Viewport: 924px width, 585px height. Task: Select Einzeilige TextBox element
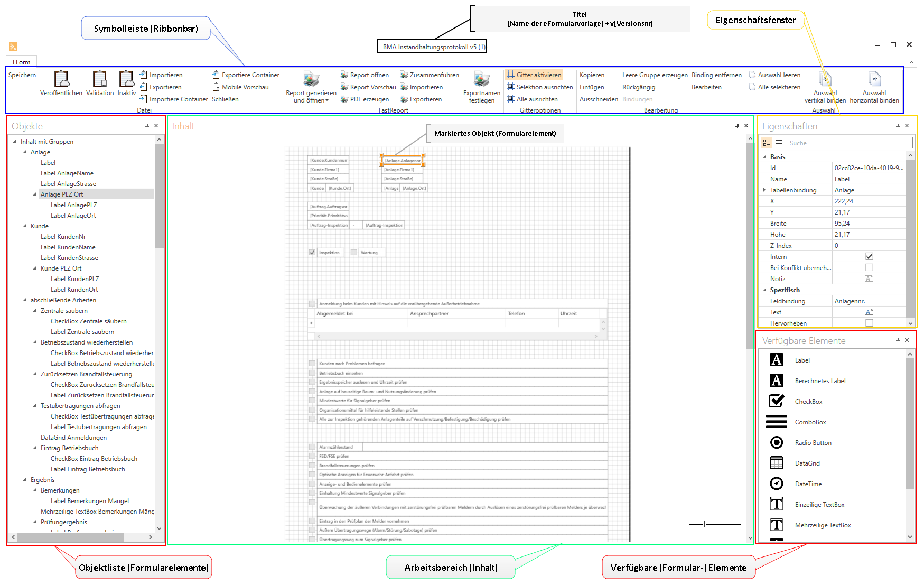coord(819,505)
